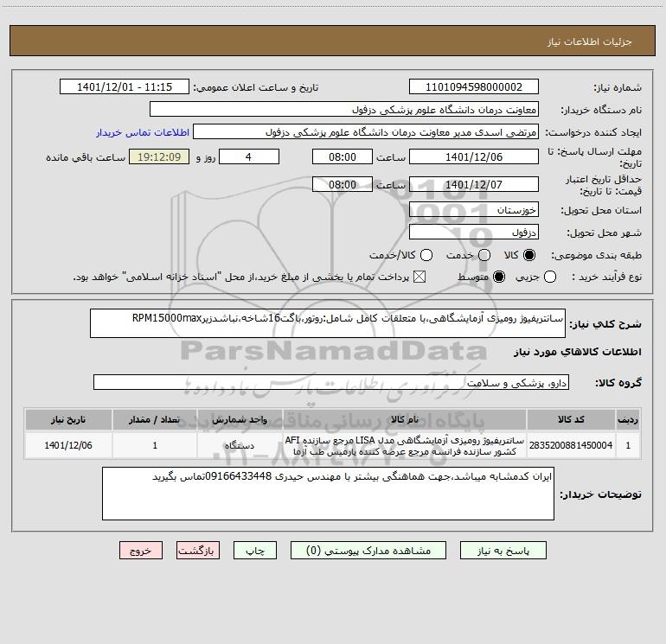Select the کالا/خدمت radio button
Image resolution: width=666 pixels, height=644 pixels.
[426, 255]
